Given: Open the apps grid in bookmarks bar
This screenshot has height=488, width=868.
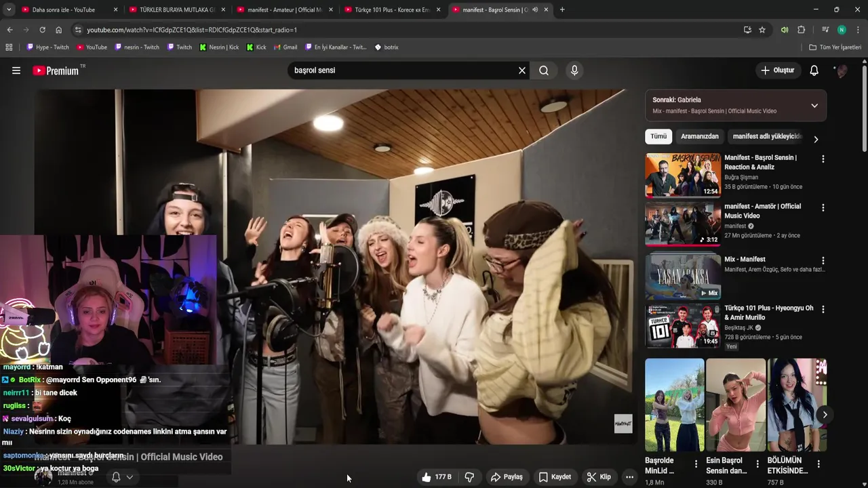Looking at the screenshot, I should (9, 47).
